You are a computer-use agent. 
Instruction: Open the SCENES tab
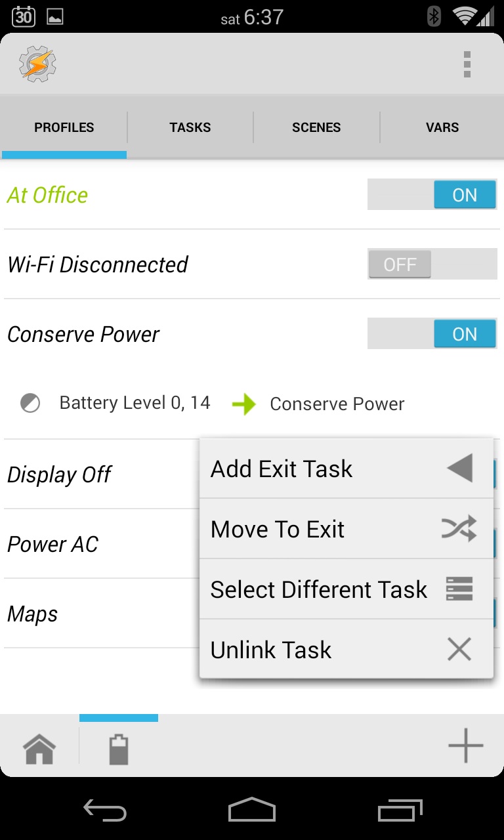click(x=316, y=127)
